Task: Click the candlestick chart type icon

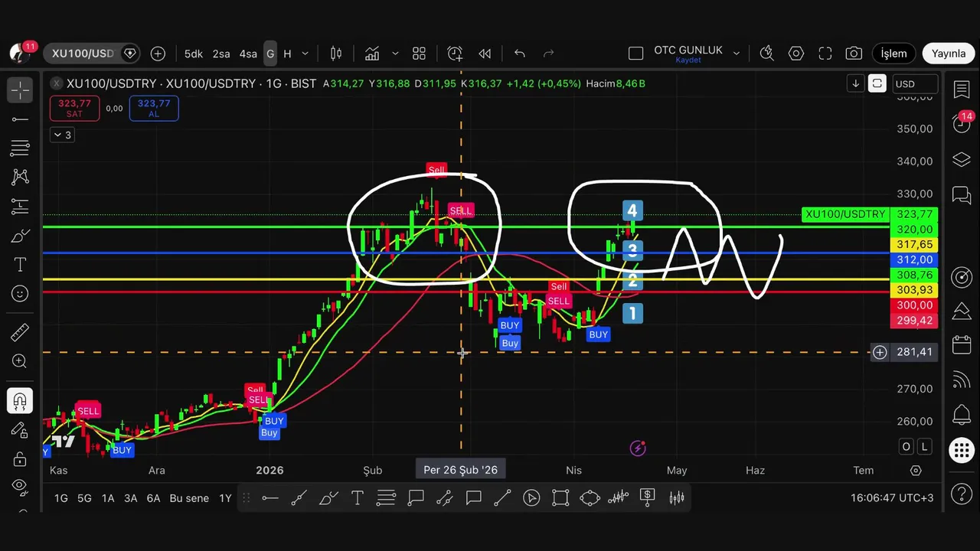Action: (336, 54)
